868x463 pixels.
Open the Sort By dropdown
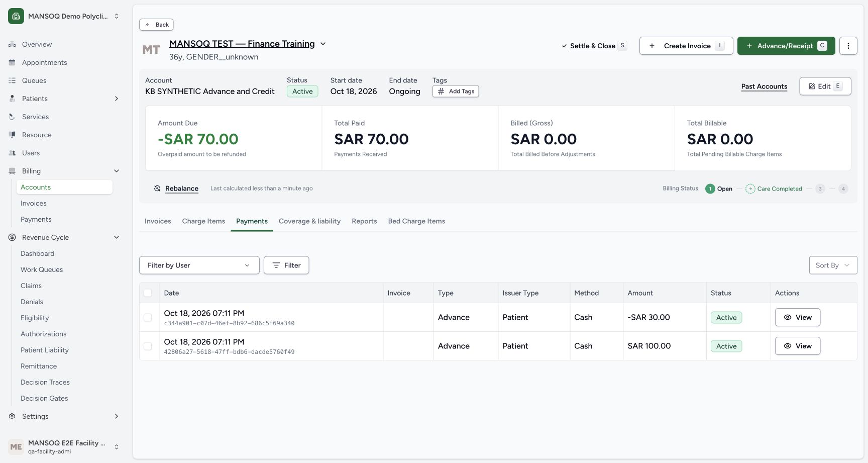[833, 265]
